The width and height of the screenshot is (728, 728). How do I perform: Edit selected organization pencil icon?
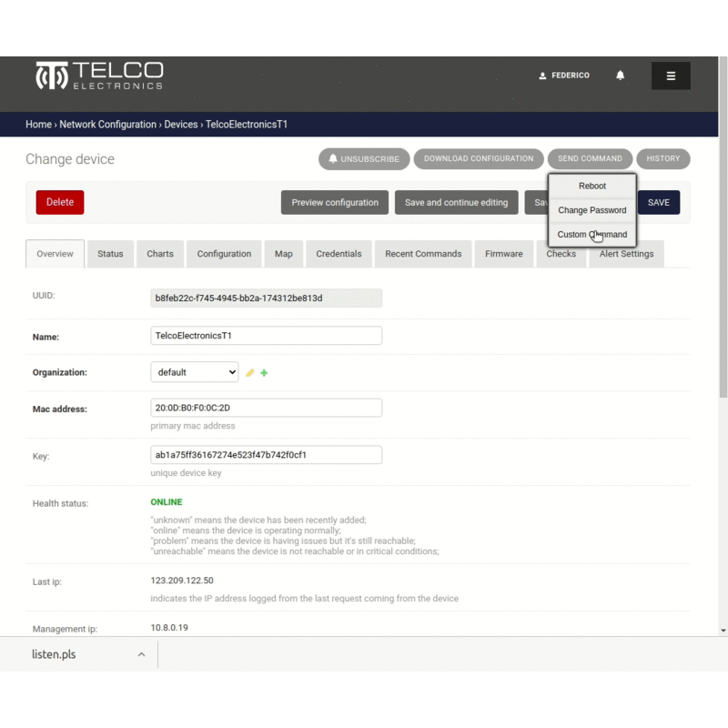pyautogui.click(x=249, y=373)
